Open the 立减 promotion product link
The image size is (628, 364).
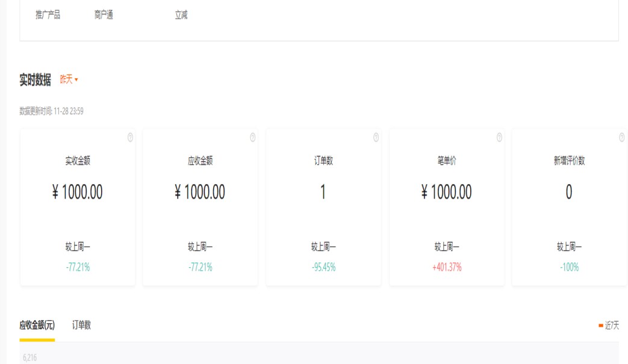[181, 15]
